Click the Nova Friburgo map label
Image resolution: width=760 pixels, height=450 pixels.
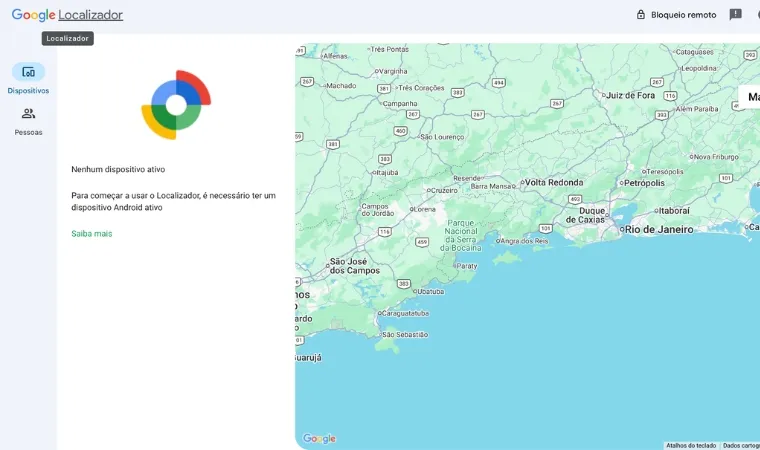coord(716,157)
